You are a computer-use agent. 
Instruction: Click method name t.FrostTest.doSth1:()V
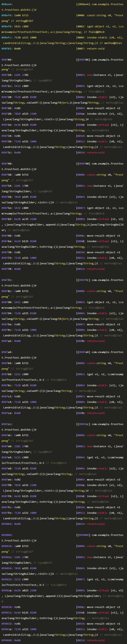pyautogui.click(x=19, y=10)
